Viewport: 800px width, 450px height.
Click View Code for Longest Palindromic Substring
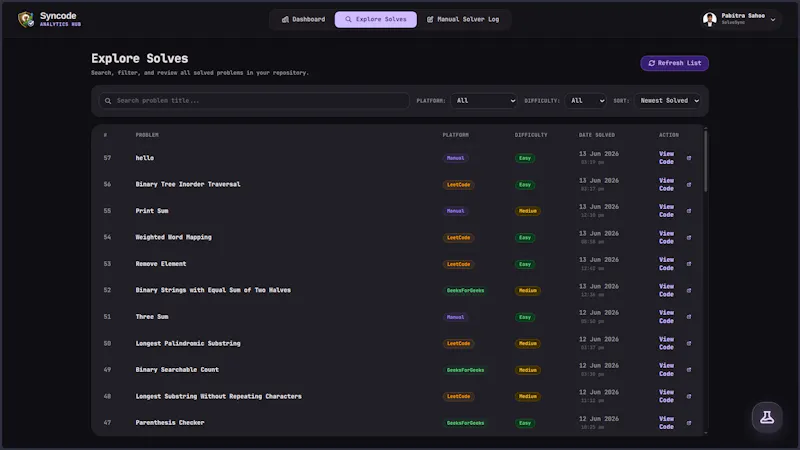click(x=666, y=343)
